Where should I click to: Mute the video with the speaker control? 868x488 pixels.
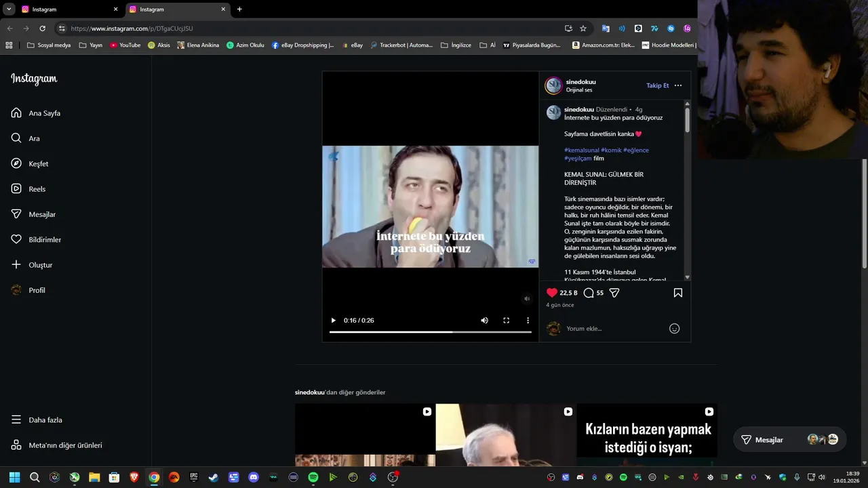pos(484,321)
